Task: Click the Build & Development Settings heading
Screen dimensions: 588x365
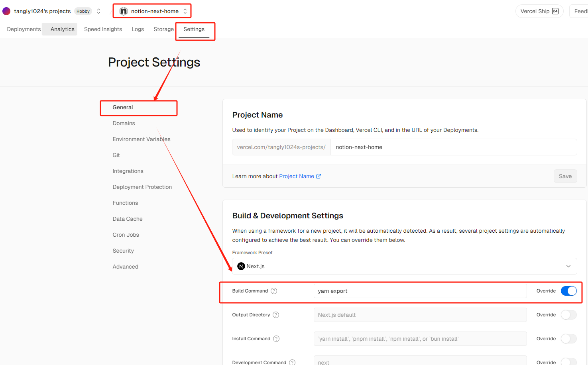Action: pyautogui.click(x=288, y=216)
